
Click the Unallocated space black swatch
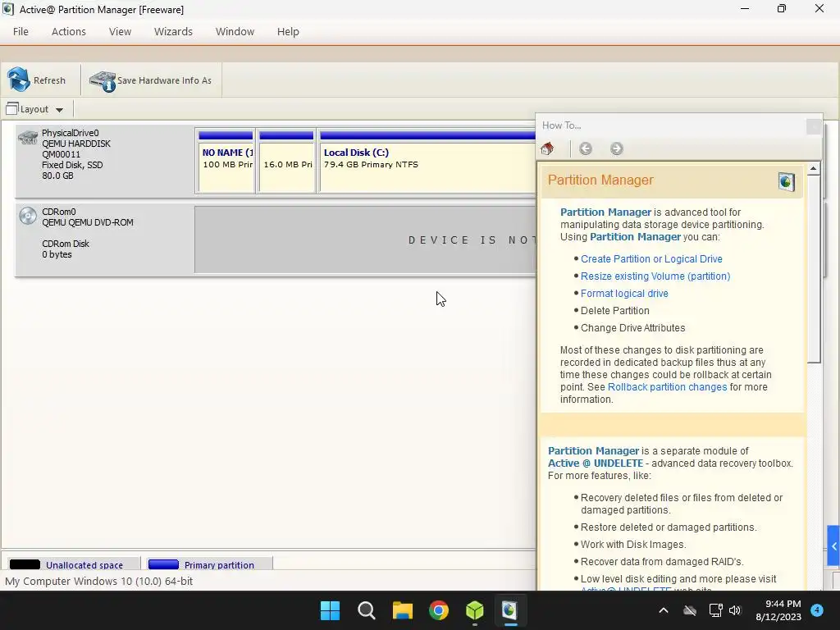coord(25,564)
